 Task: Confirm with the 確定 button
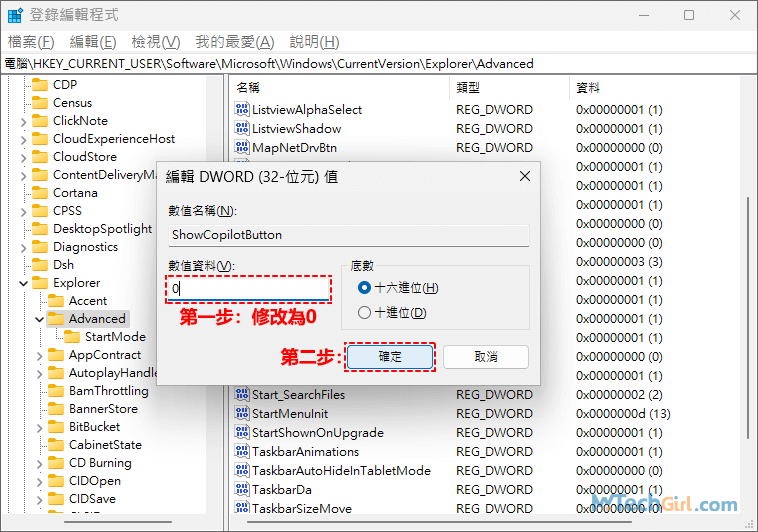pos(390,357)
